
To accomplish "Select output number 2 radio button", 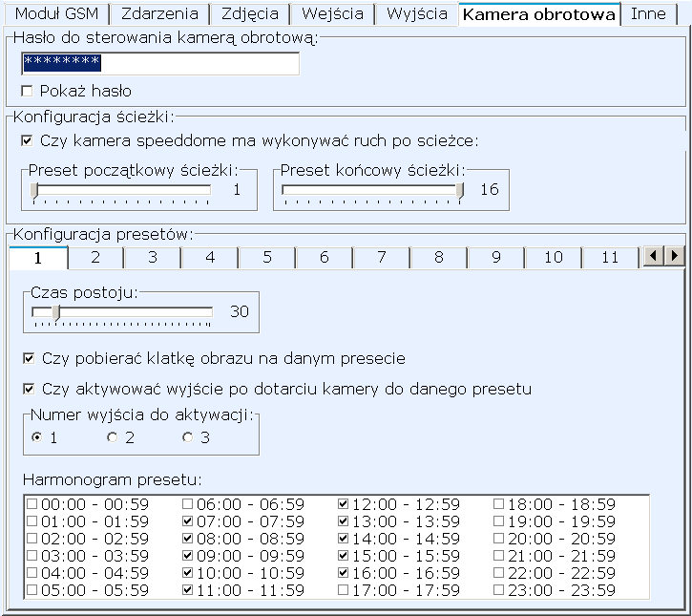I will [113, 437].
